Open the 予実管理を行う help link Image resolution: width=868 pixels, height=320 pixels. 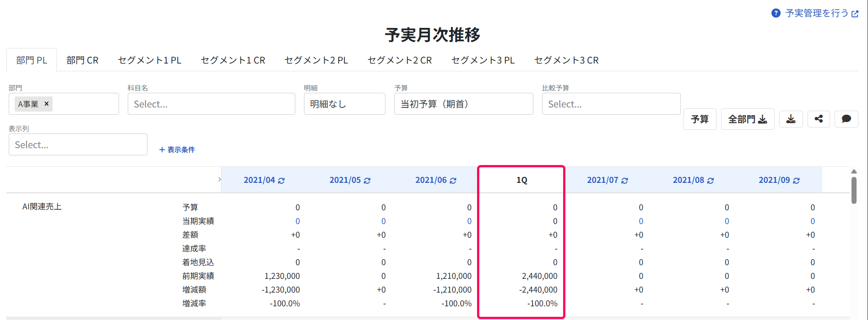pos(822,13)
